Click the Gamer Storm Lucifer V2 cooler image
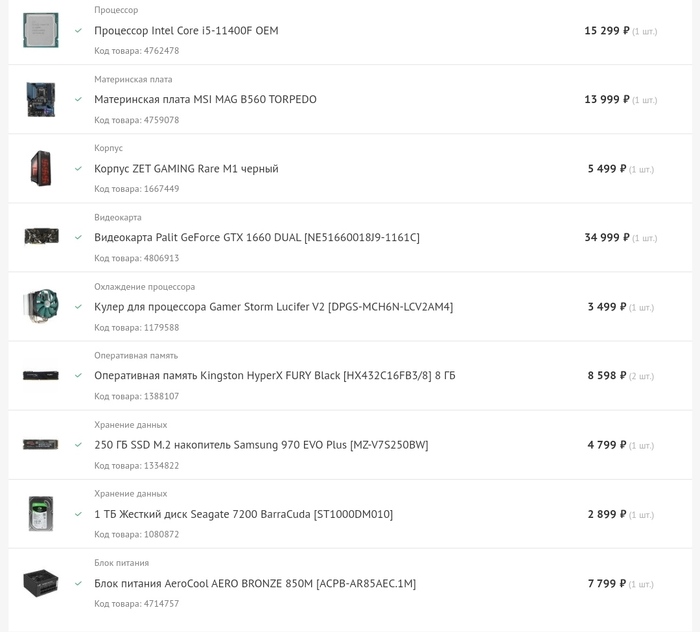The width and height of the screenshot is (700, 632). [41, 306]
